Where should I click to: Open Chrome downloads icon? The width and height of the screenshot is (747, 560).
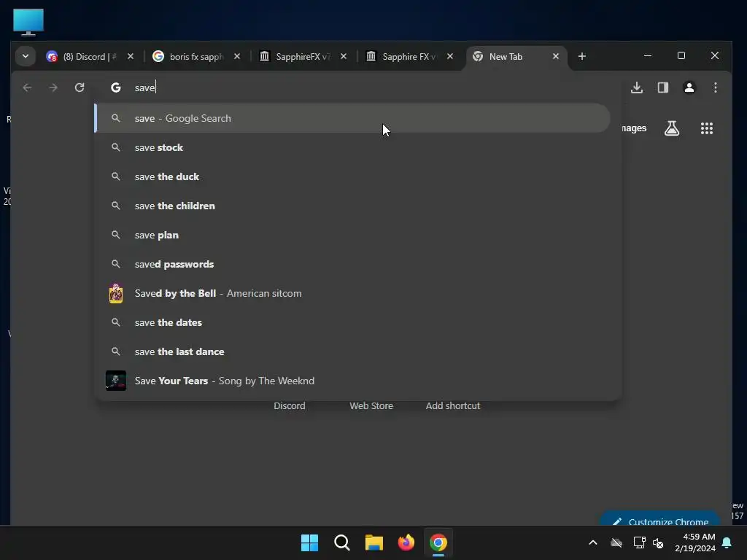[x=637, y=87]
